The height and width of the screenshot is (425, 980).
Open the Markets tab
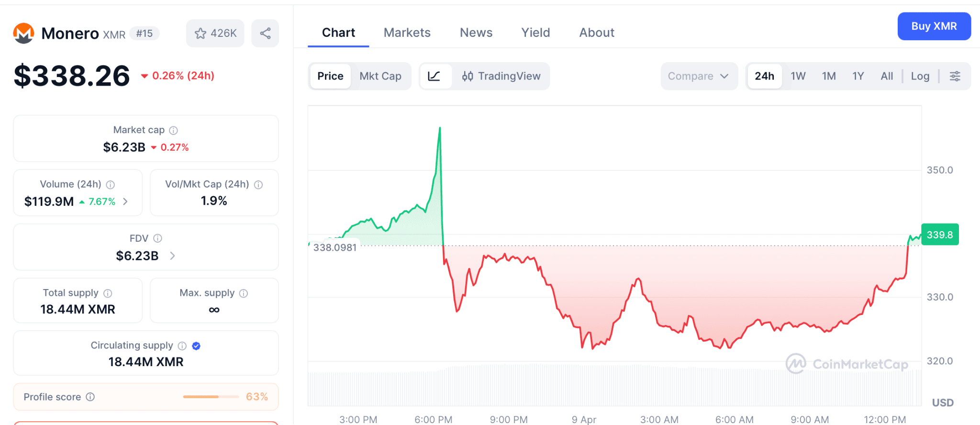tap(407, 33)
